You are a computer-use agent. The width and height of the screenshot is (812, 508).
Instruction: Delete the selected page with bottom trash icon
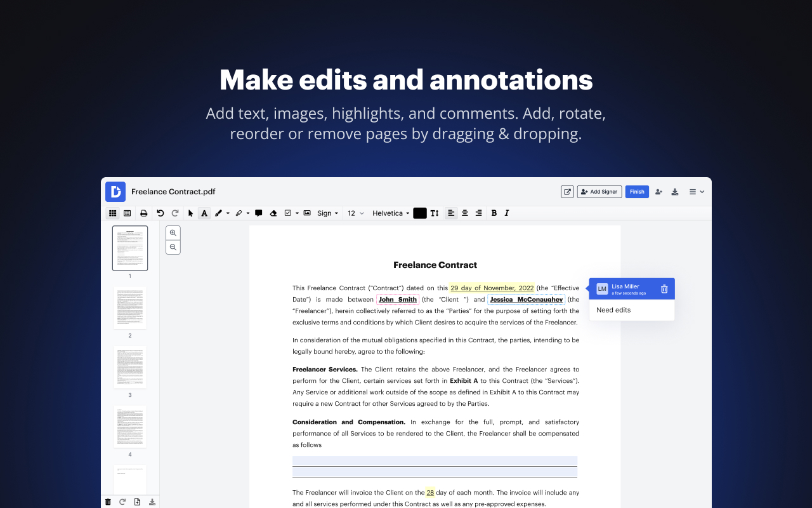[108, 502]
